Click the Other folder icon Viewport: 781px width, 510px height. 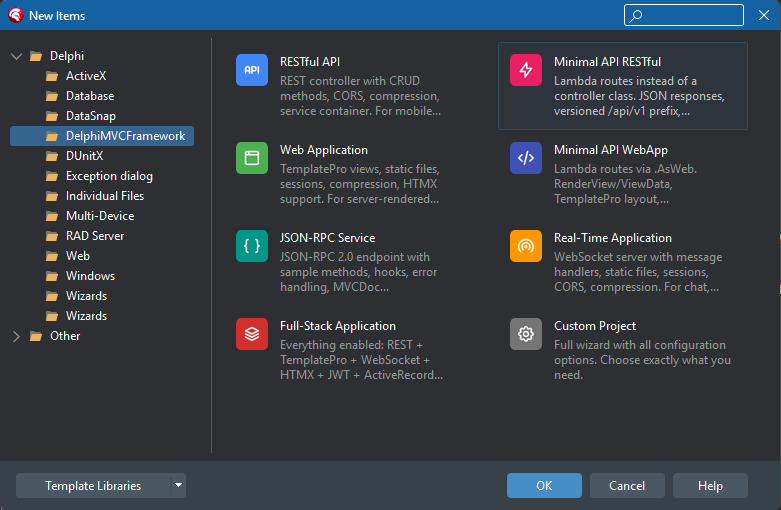[x=36, y=336]
